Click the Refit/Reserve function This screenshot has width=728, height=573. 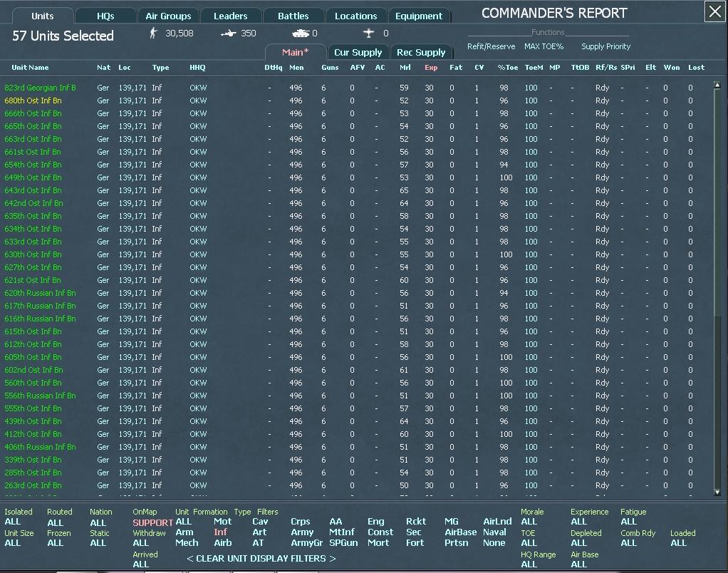(x=492, y=46)
